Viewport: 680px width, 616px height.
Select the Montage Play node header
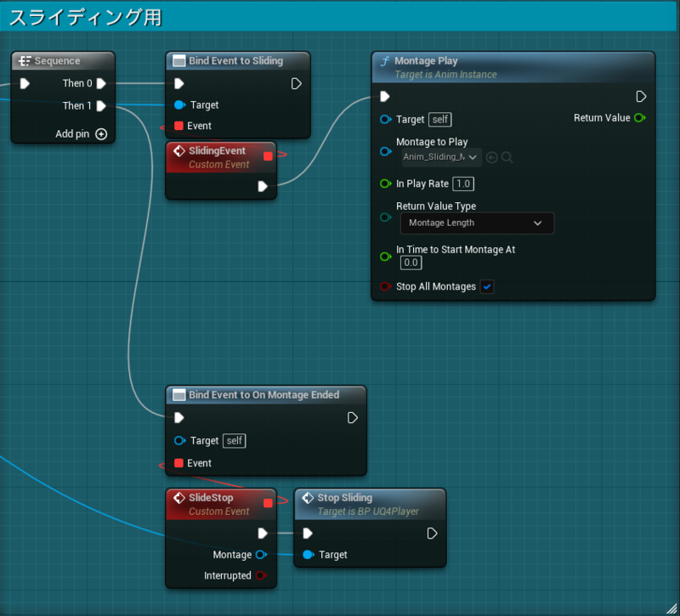(513, 68)
